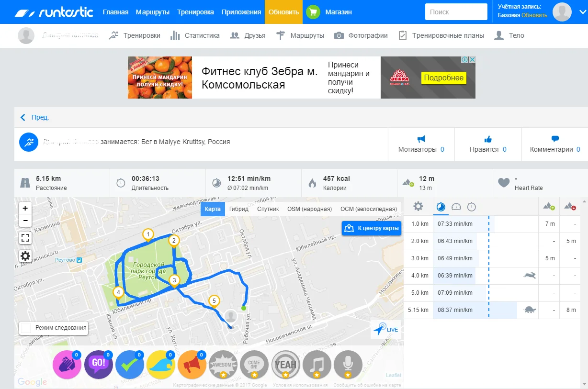The height and width of the screenshot is (389, 588).
Task: Go back via Пред. chevron
Action: tap(23, 117)
